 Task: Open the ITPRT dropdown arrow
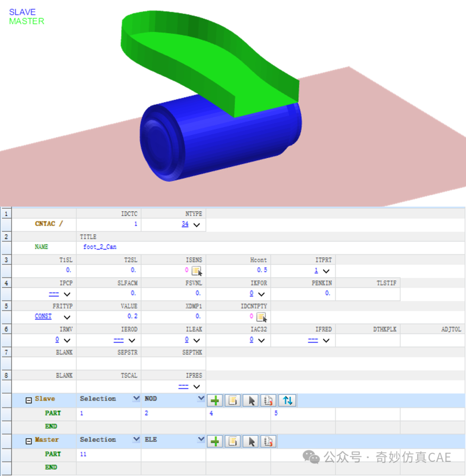(326, 271)
